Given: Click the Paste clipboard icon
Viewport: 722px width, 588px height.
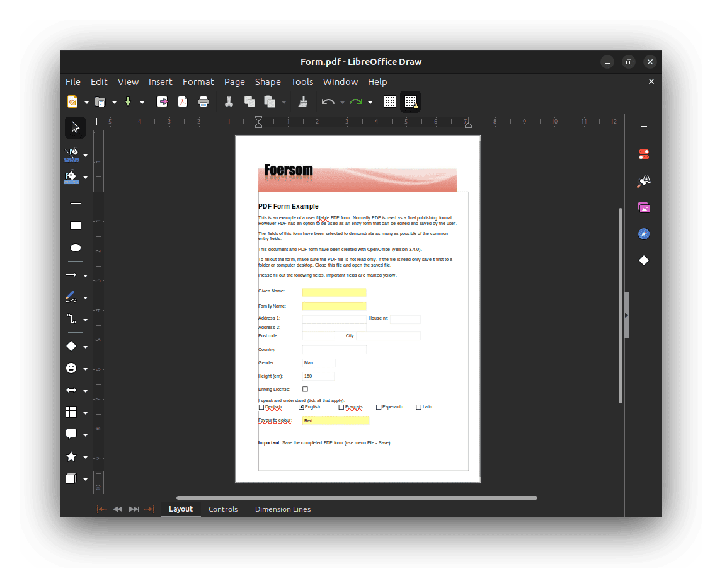Looking at the screenshot, I should tap(270, 101).
